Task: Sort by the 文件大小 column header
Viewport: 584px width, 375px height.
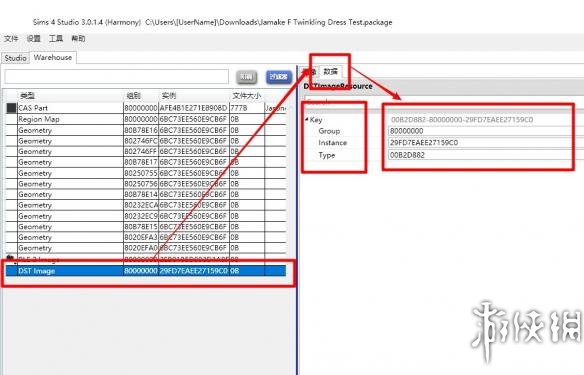Action: (x=247, y=96)
